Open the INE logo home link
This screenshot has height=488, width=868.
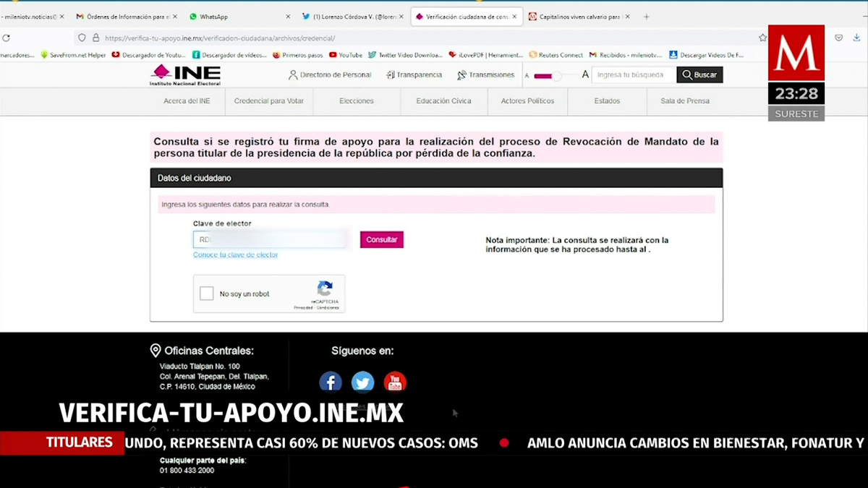tap(185, 75)
